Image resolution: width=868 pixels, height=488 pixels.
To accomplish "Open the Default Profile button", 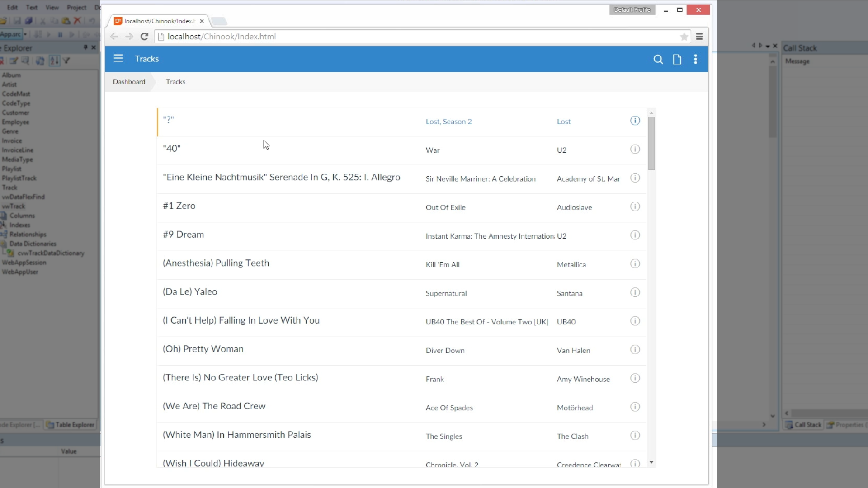I will click(x=632, y=10).
